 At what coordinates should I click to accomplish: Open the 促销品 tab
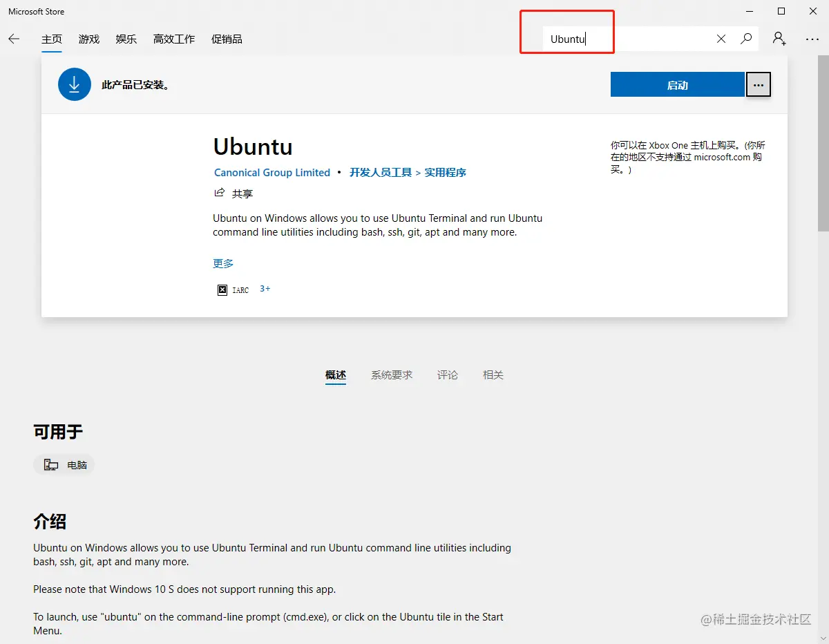[227, 39]
